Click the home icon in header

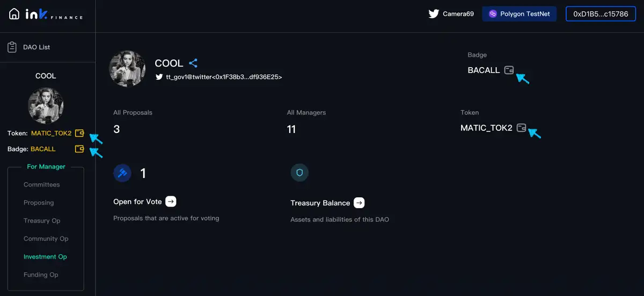pos(14,14)
